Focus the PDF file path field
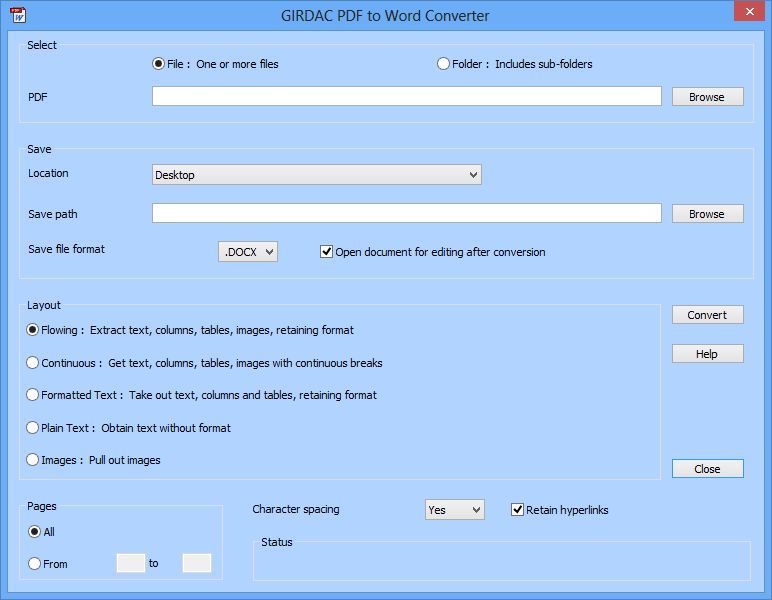 point(407,96)
